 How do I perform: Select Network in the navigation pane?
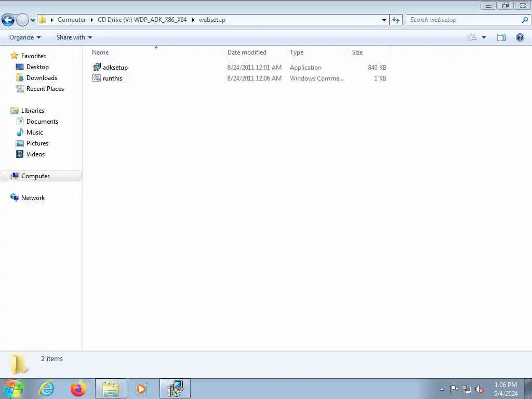click(33, 197)
